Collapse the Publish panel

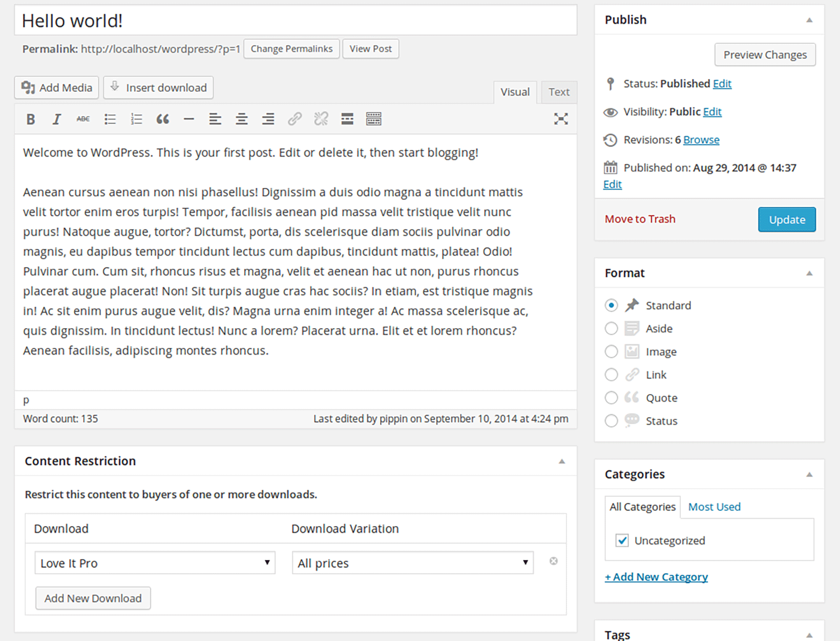pyautogui.click(x=810, y=20)
